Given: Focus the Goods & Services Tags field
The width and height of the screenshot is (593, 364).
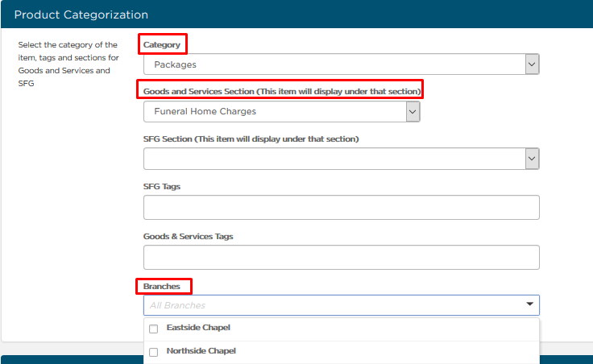Looking at the screenshot, I should (341, 258).
